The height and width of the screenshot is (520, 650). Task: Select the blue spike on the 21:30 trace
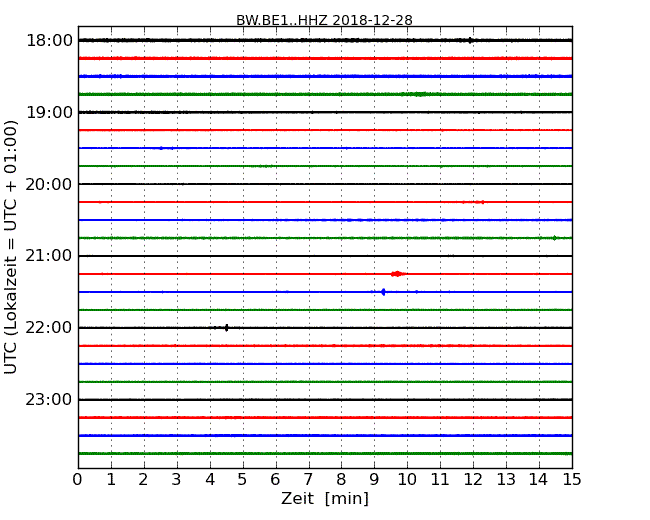point(383,292)
